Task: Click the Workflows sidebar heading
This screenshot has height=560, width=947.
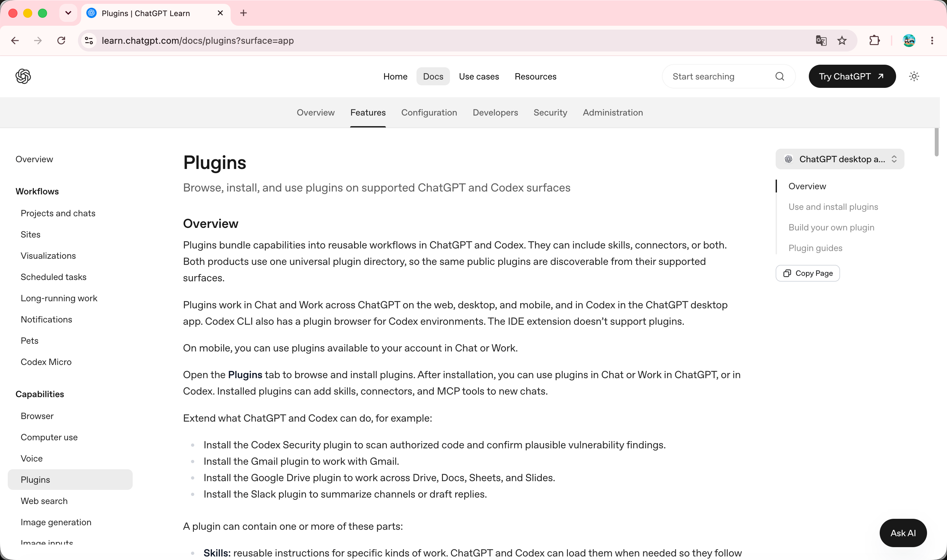Action: point(37,191)
